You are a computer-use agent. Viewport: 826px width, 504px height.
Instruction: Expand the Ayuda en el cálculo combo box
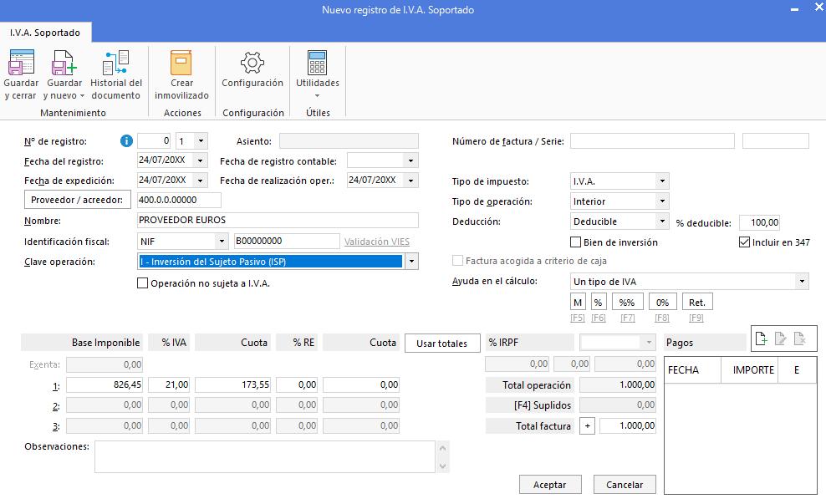802,282
